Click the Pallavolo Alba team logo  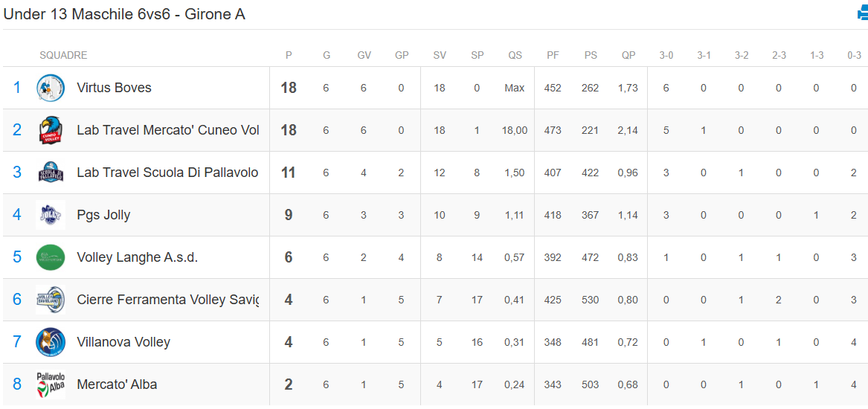click(x=51, y=385)
